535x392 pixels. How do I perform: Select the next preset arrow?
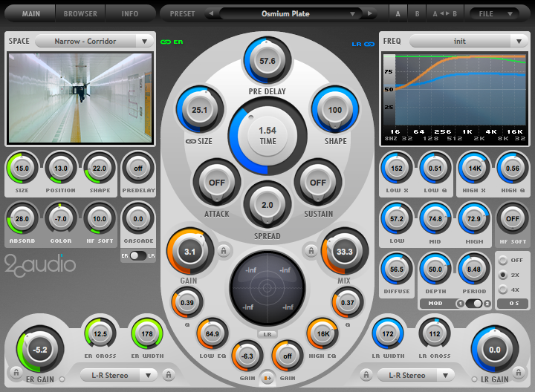[x=369, y=13]
